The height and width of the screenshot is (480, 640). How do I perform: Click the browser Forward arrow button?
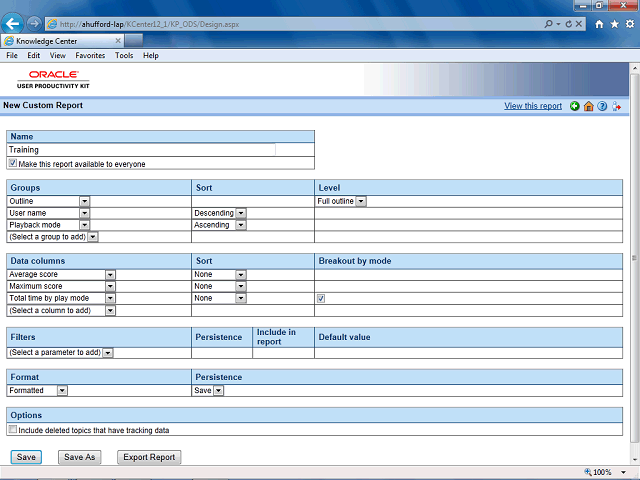(34, 24)
